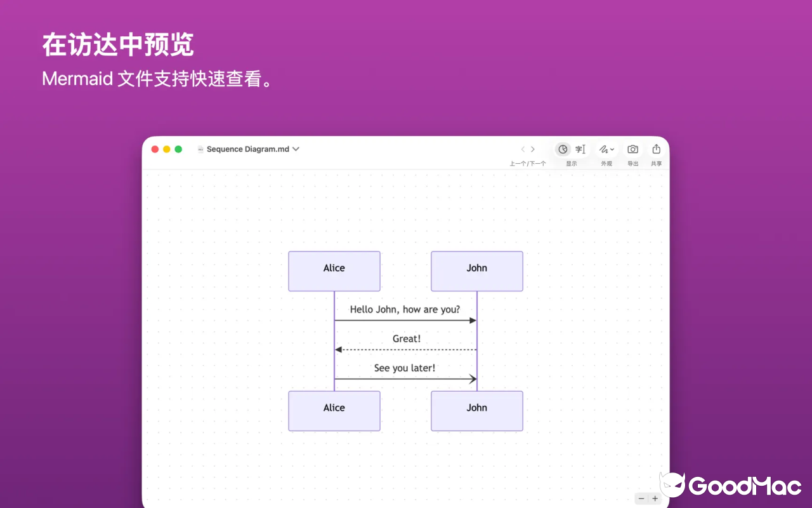The width and height of the screenshot is (812, 508).
Task: Minimize the window with yellow button
Action: 167,149
